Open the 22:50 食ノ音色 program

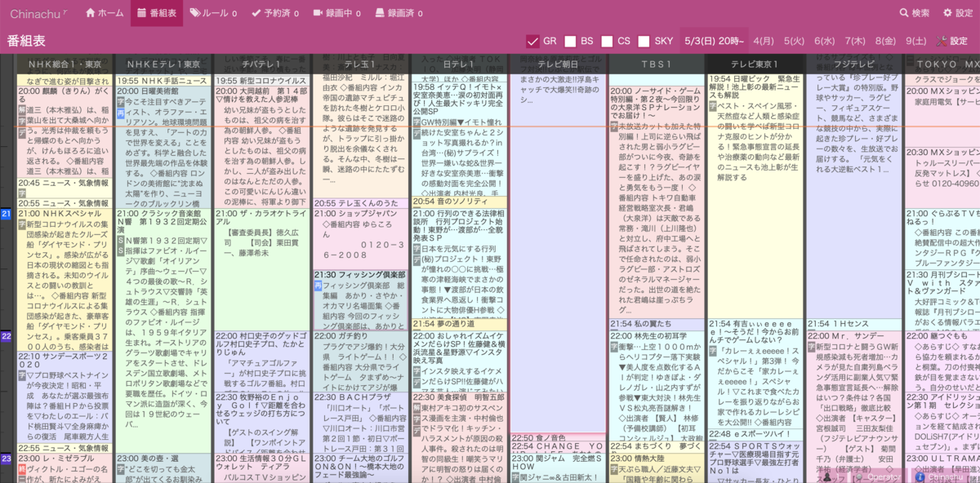(559, 437)
